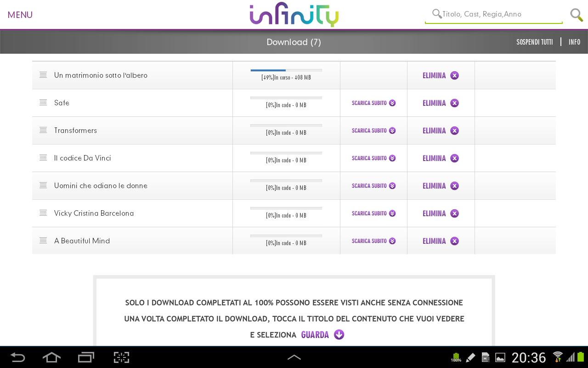588x368 pixels.
Task: Tap the recent apps button
Action: tap(85, 357)
